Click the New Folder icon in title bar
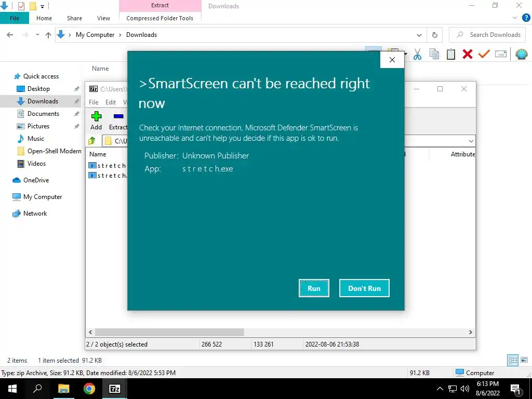This screenshot has width=532, height=399. tap(33, 6)
